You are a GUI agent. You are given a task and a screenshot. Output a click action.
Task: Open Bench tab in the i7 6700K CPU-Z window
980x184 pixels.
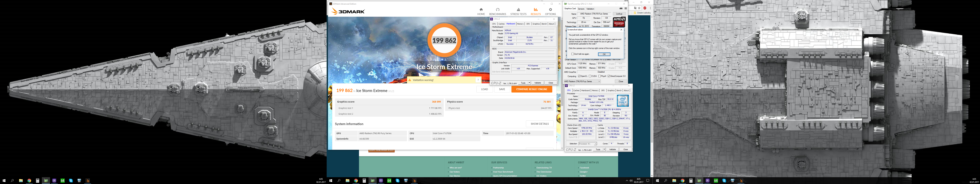[619, 90]
